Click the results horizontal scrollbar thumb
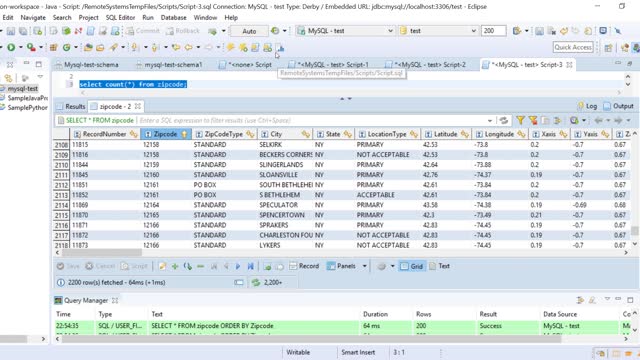 pos(102,253)
